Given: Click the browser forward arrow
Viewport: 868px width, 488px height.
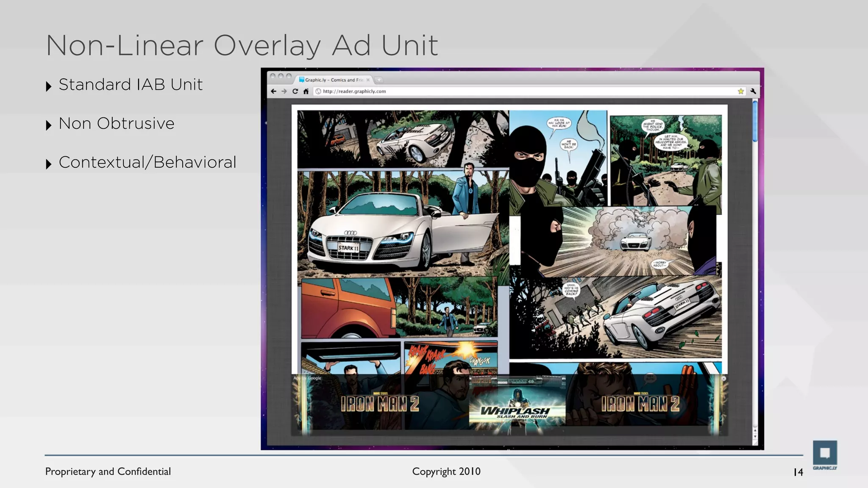Looking at the screenshot, I should [284, 91].
